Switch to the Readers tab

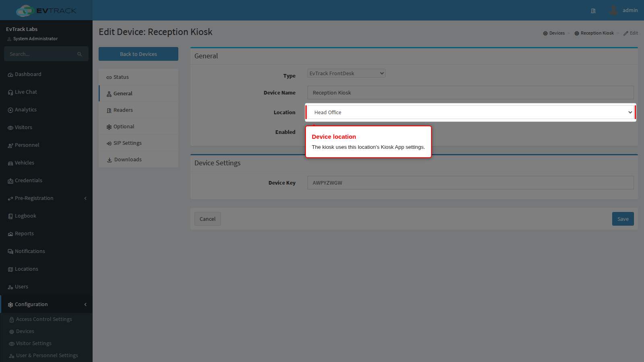coord(138,110)
